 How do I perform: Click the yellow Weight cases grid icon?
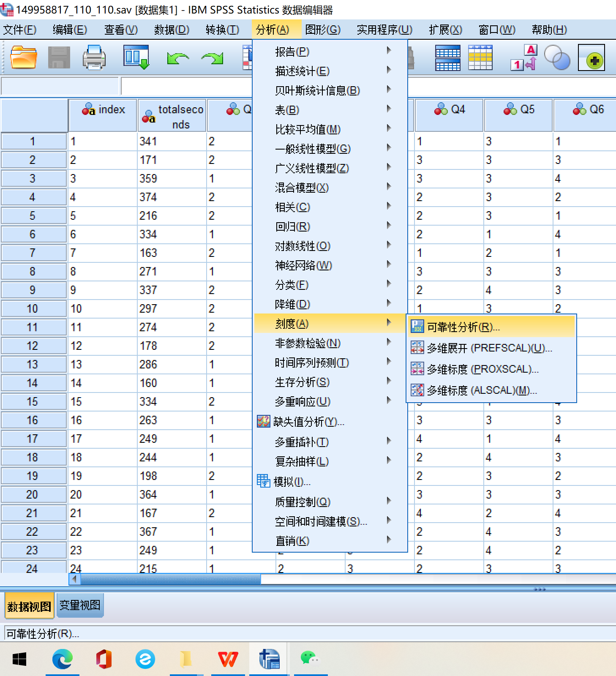tap(480, 57)
